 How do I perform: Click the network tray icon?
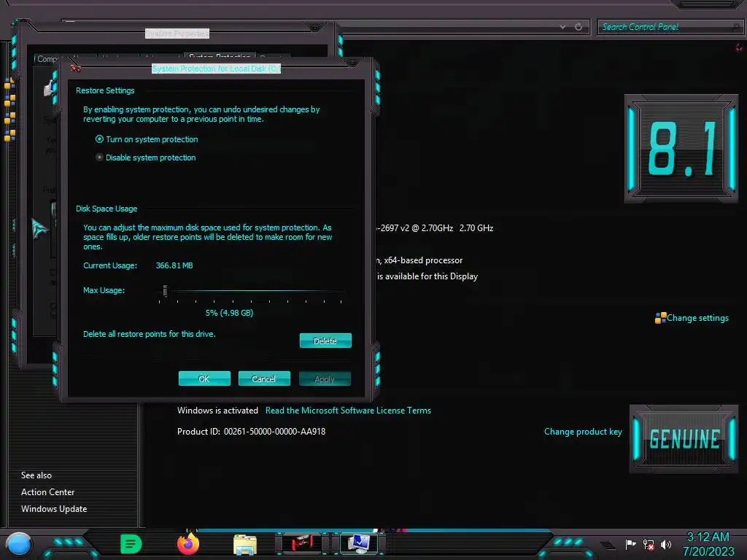649,544
